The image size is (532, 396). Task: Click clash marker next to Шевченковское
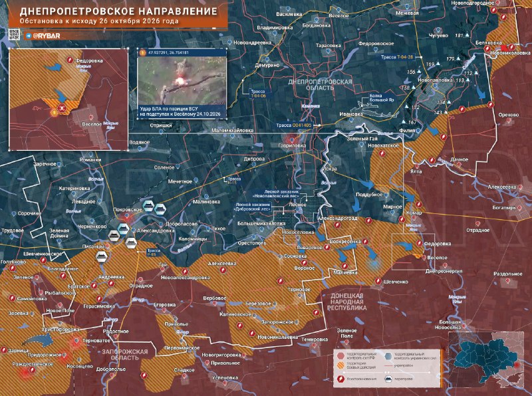click(x=43, y=260)
